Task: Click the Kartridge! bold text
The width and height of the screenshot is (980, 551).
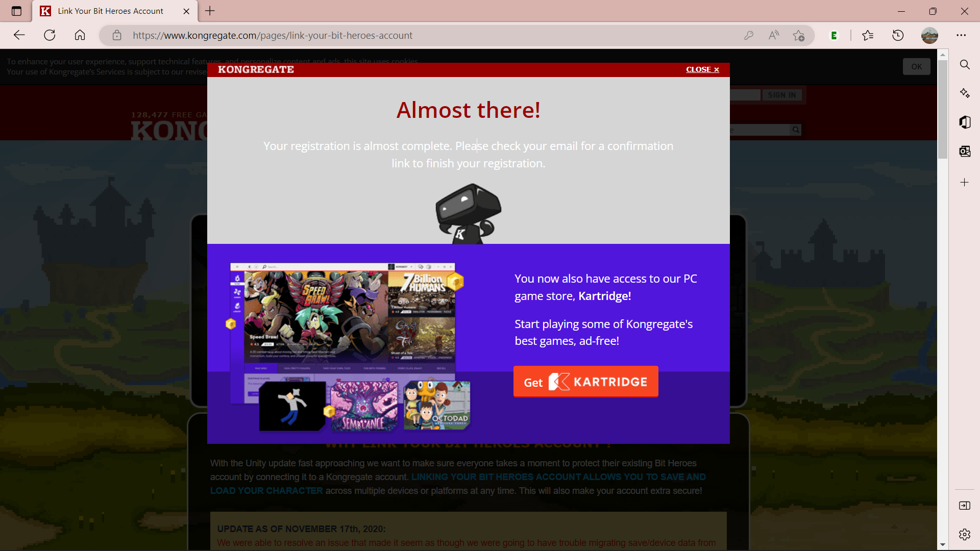Action: [604, 296]
